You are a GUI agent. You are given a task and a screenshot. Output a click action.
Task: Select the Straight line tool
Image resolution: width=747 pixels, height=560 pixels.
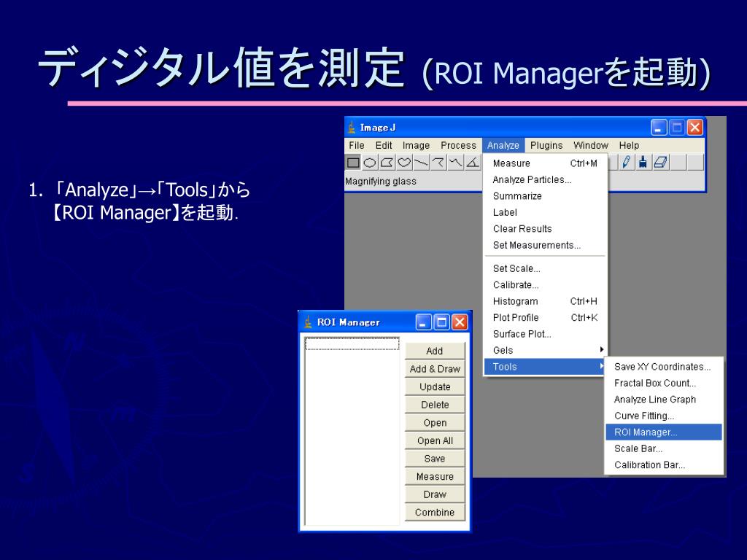pyautogui.click(x=421, y=163)
